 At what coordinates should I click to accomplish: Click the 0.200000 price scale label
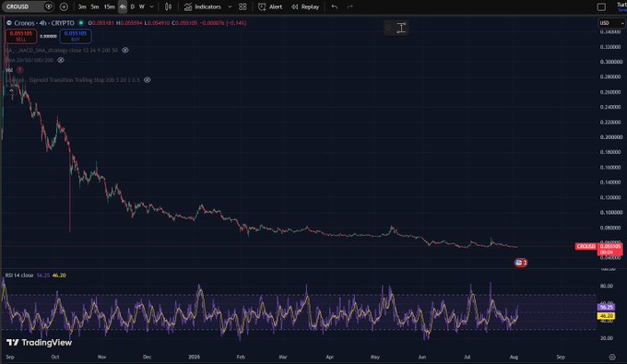tap(611, 137)
